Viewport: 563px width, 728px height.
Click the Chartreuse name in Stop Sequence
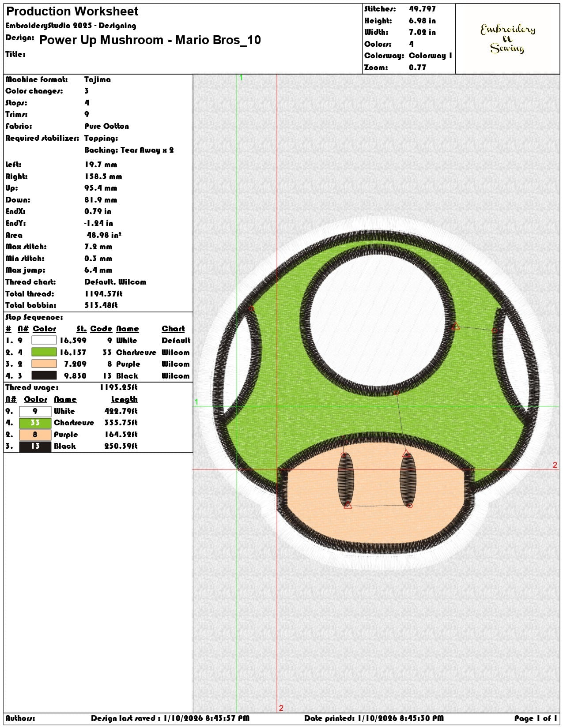click(136, 353)
